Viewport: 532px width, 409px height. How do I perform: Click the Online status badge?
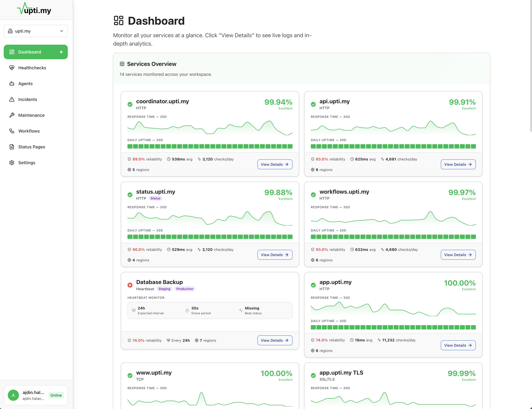pos(56,395)
